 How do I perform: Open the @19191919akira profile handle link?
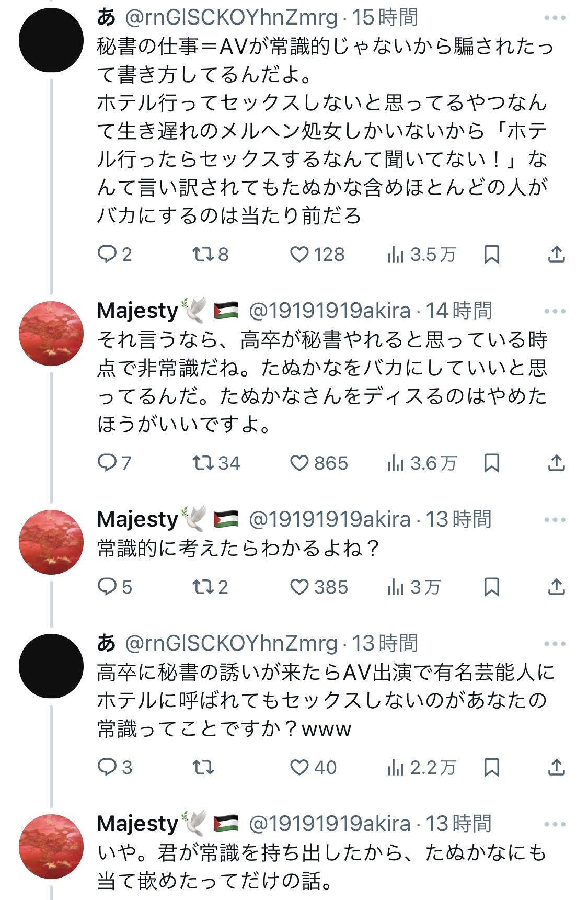[329, 311]
